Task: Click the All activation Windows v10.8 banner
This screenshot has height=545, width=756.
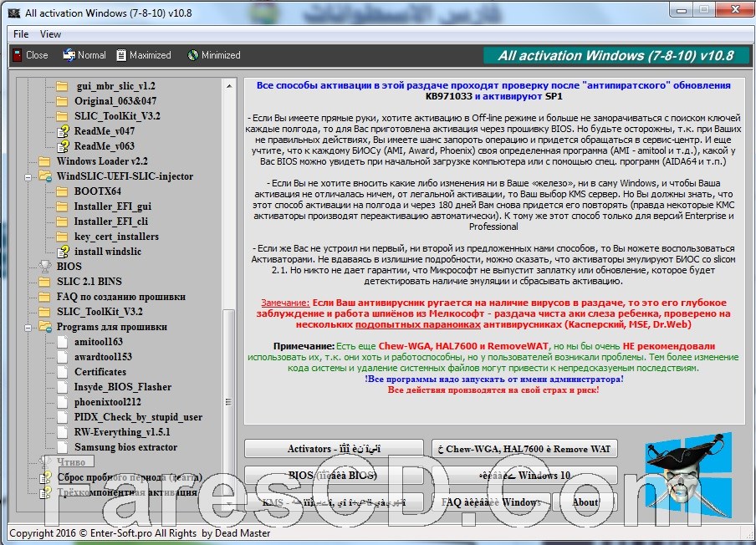Action: pos(616,55)
